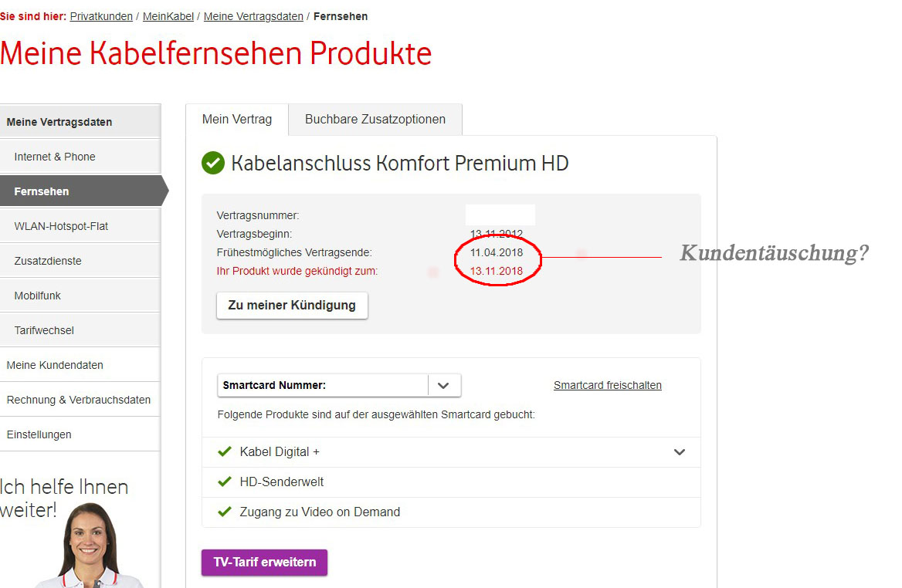Click the purple TV-Tarif erweitern button
The height and width of the screenshot is (588, 902).
click(264, 563)
